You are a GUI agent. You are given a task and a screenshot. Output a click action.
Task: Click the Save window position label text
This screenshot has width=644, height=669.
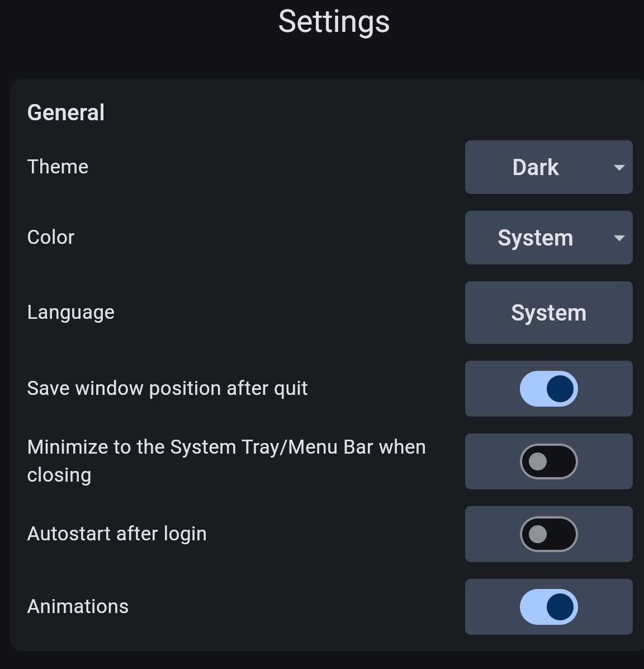(x=167, y=388)
